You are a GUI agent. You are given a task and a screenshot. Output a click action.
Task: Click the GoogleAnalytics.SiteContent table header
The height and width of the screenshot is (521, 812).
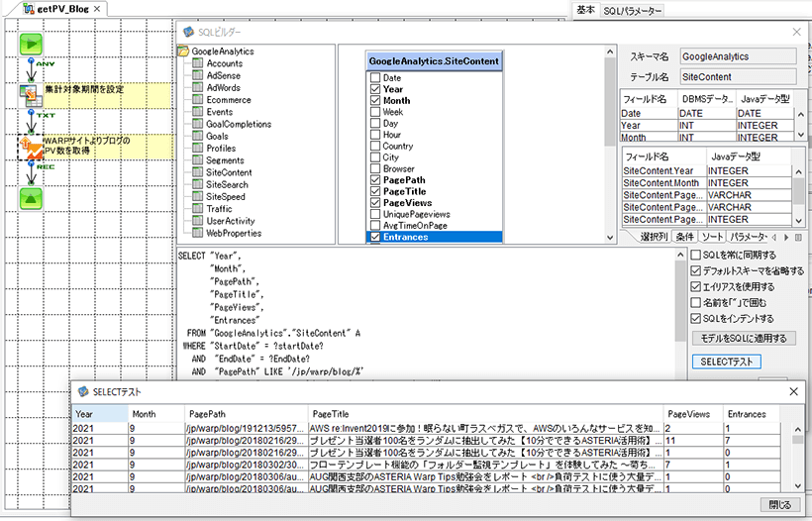[434, 61]
